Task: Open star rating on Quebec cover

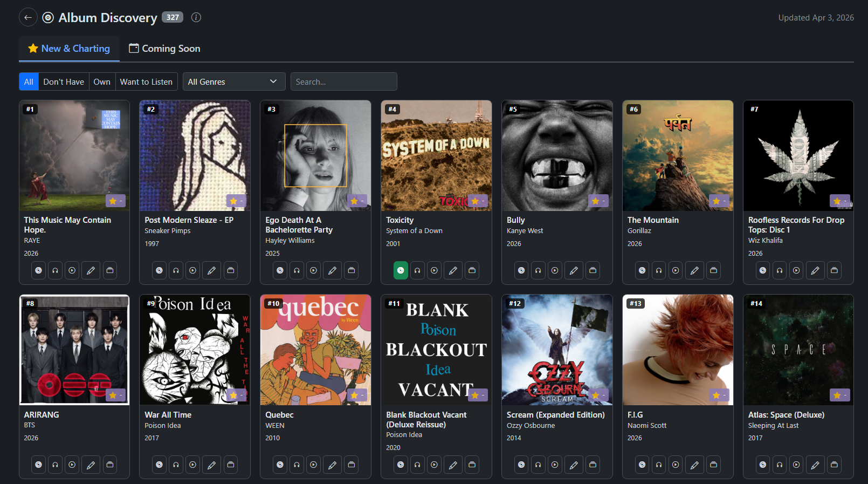Action: click(357, 395)
